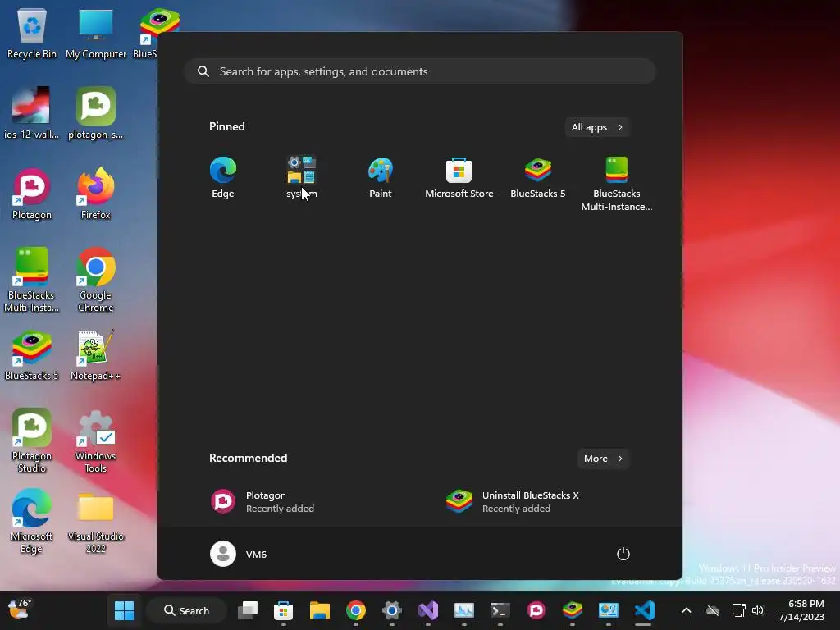Switch to BlueStacks on taskbar
The height and width of the screenshot is (630, 840).
click(x=572, y=610)
